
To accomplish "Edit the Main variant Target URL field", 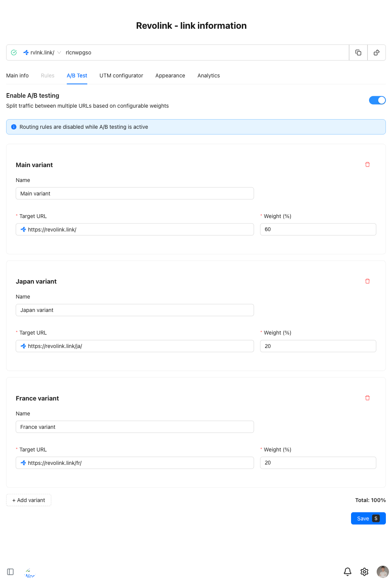I will [135, 230].
